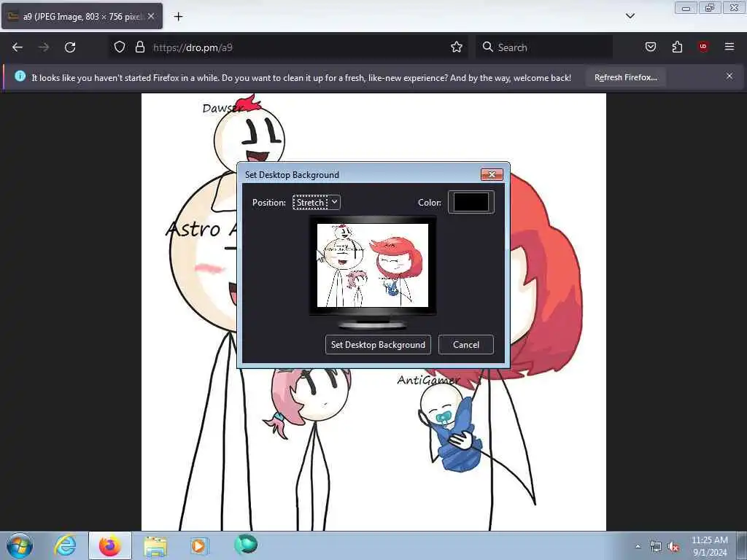
Task: Open the Extensions puzzle icon
Action: point(677,47)
